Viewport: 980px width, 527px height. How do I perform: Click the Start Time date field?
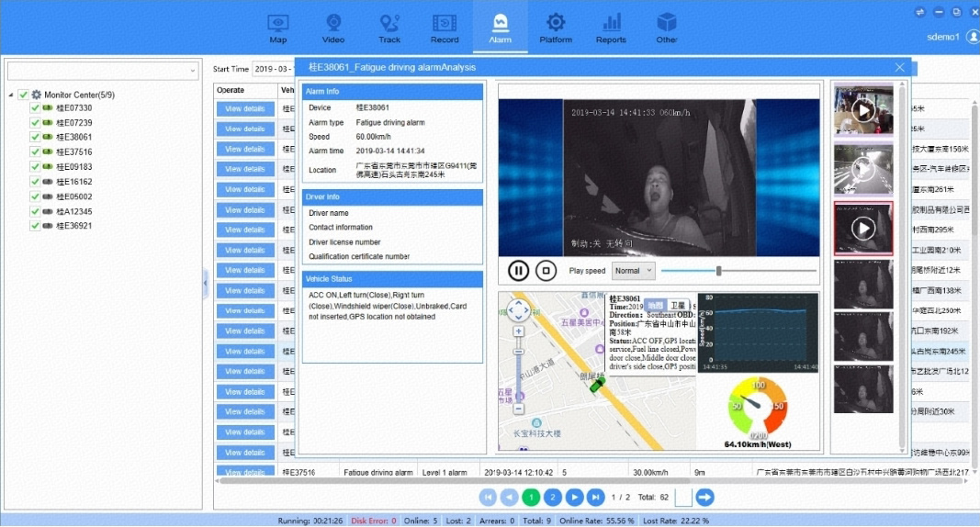pyautogui.click(x=273, y=69)
